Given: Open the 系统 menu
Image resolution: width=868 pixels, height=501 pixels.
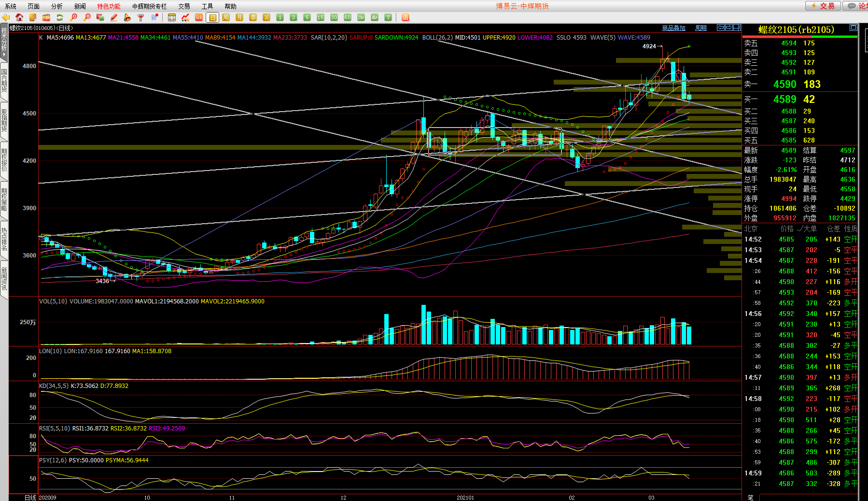Looking at the screenshot, I should (11, 6).
